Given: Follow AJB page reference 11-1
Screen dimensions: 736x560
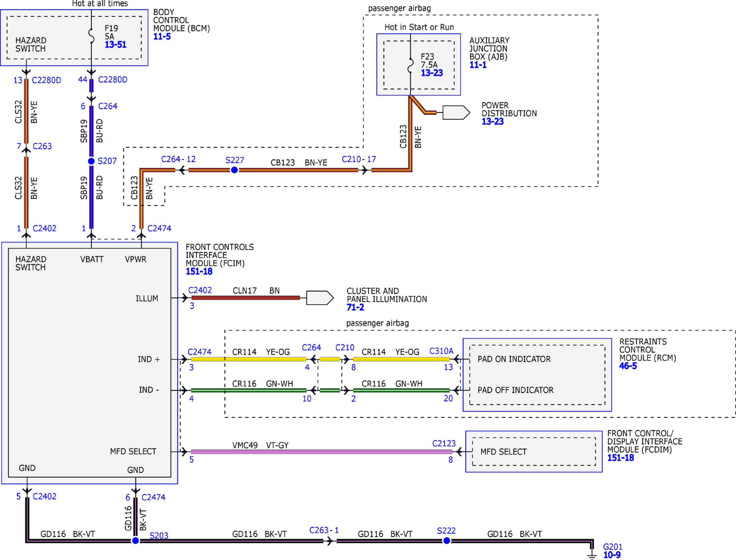Looking at the screenshot, I should pyautogui.click(x=478, y=65).
